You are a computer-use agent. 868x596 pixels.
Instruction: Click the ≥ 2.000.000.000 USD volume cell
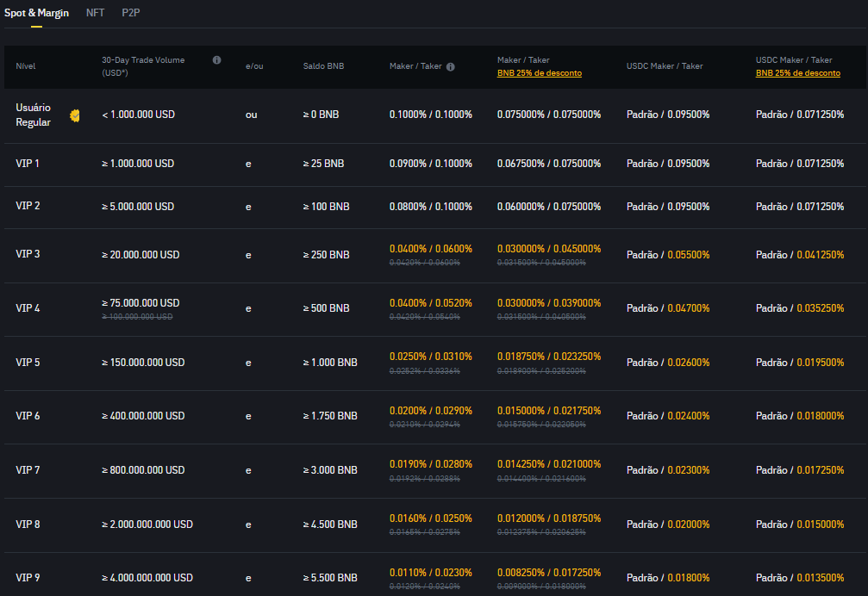147,525
